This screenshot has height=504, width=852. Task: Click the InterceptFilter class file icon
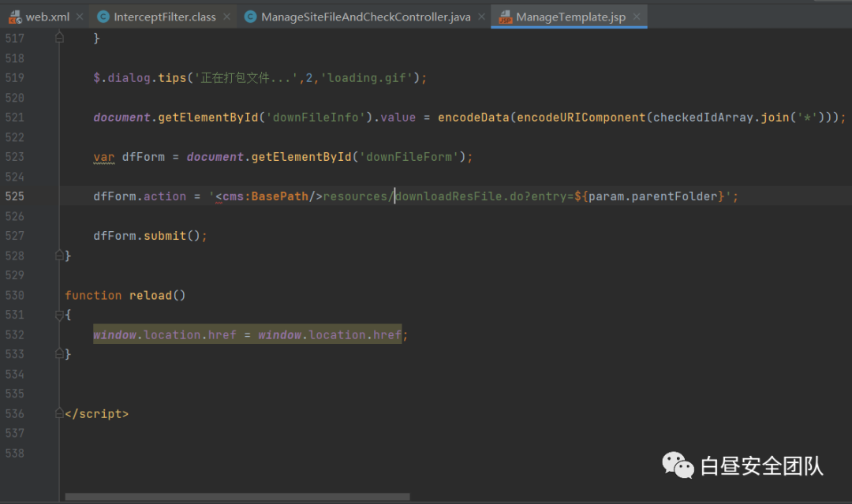(x=103, y=17)
